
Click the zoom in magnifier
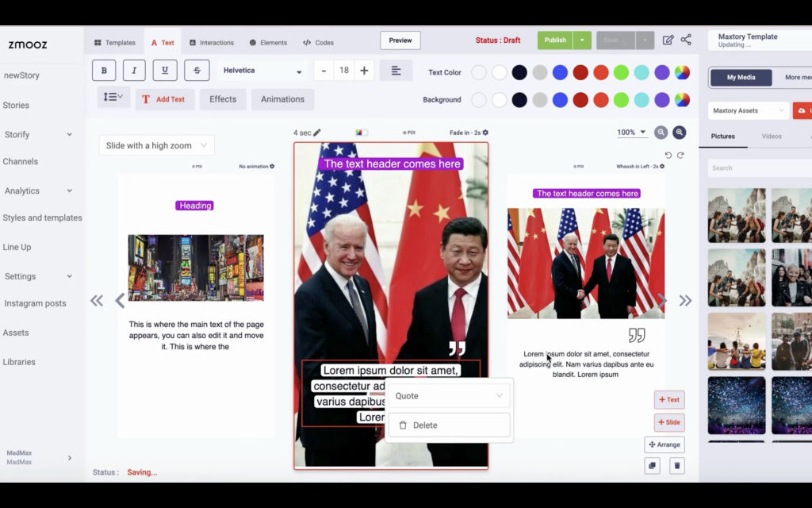680,133
